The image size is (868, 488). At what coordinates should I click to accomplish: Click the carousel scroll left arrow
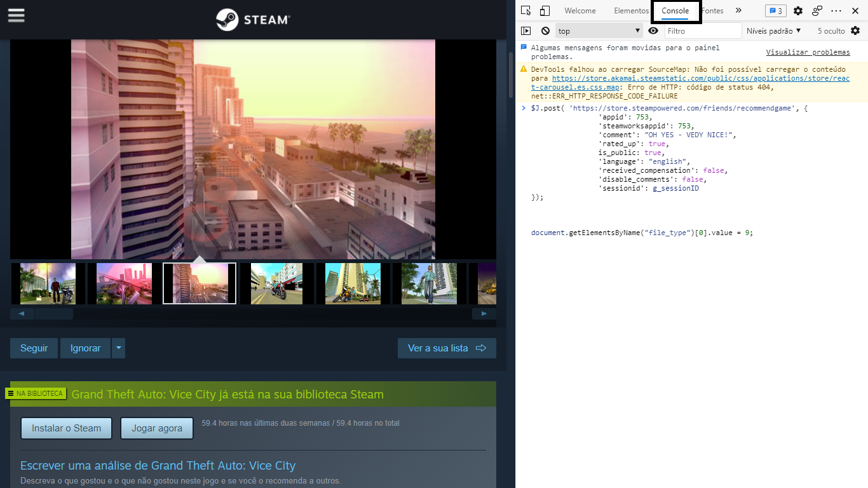(x=22, y=313)
